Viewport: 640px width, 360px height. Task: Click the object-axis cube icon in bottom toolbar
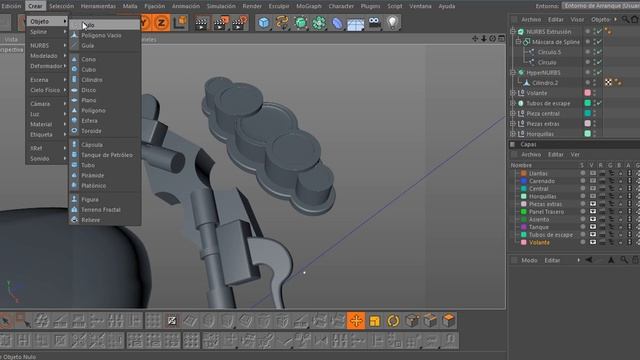coord(412,321)
